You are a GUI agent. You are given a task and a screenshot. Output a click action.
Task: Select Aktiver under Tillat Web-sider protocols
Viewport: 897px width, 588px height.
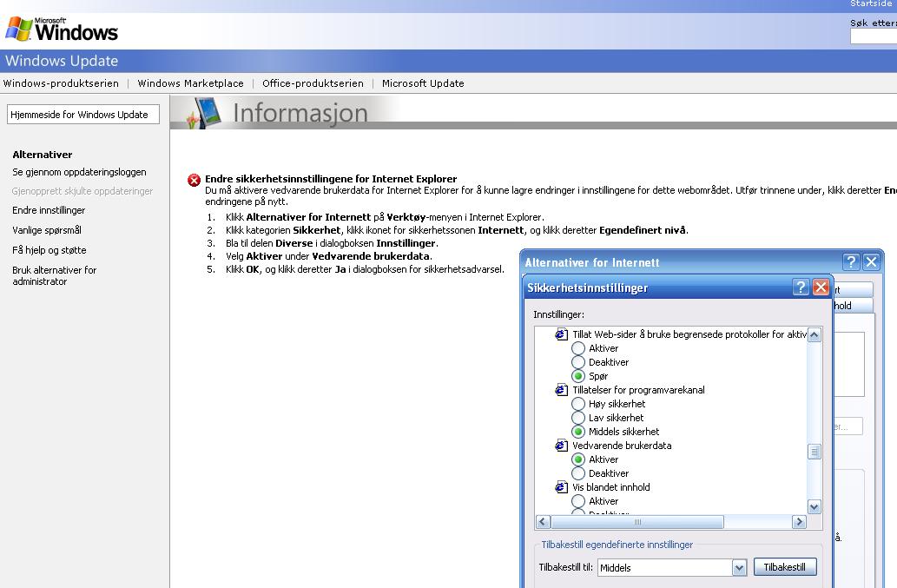[578, 348]
